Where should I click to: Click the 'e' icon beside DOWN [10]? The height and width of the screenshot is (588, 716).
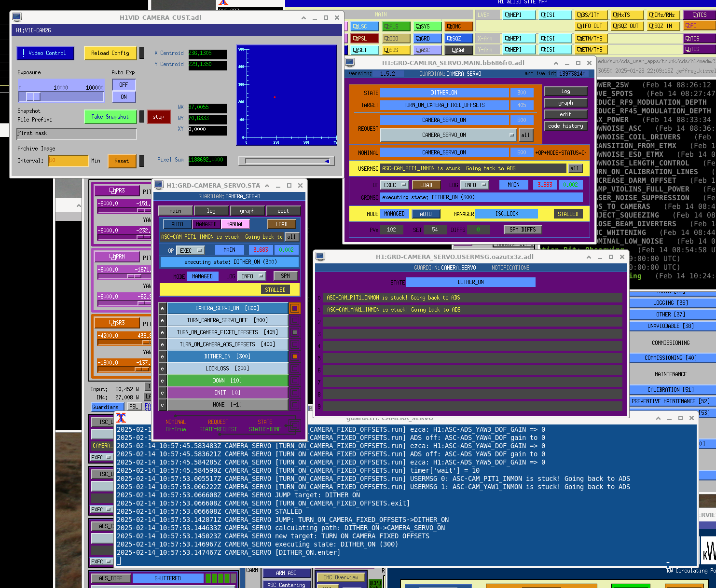(163, 381)
